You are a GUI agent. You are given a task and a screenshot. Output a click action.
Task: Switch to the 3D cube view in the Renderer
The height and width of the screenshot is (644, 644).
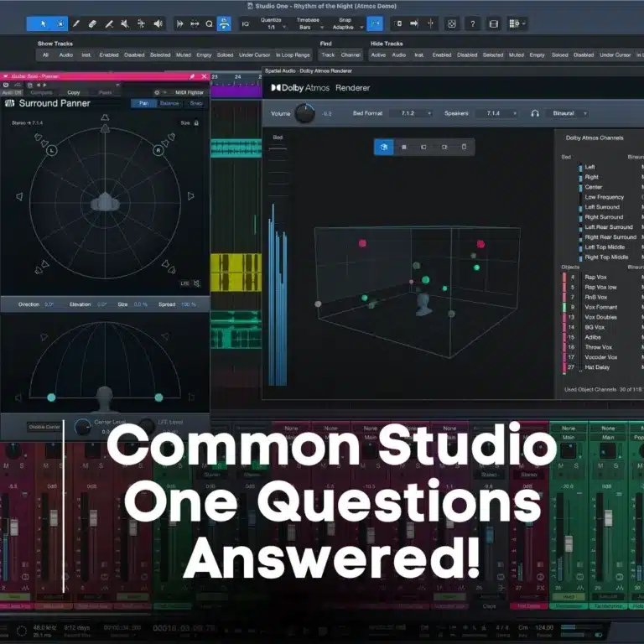384,147
